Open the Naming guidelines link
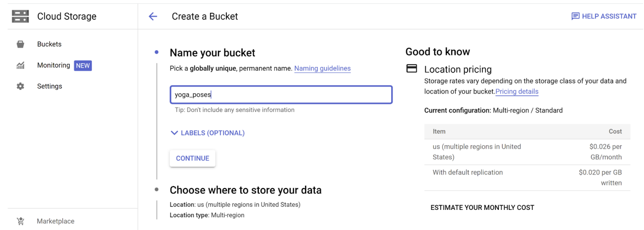 click(x=322, y=69)
